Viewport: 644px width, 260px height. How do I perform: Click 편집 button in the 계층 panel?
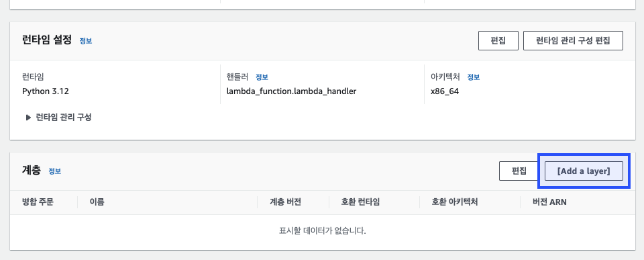pyautogui.click(x=519, y=171)
